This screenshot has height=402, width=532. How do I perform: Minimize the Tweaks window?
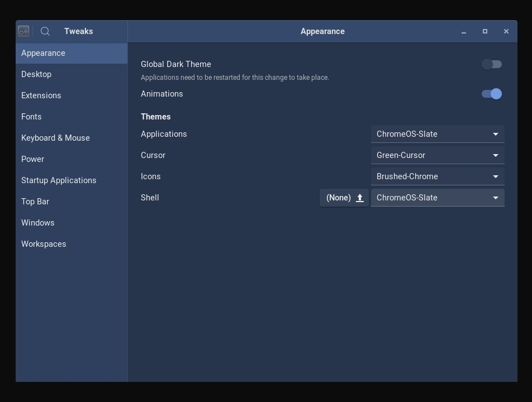coord(463,31)
